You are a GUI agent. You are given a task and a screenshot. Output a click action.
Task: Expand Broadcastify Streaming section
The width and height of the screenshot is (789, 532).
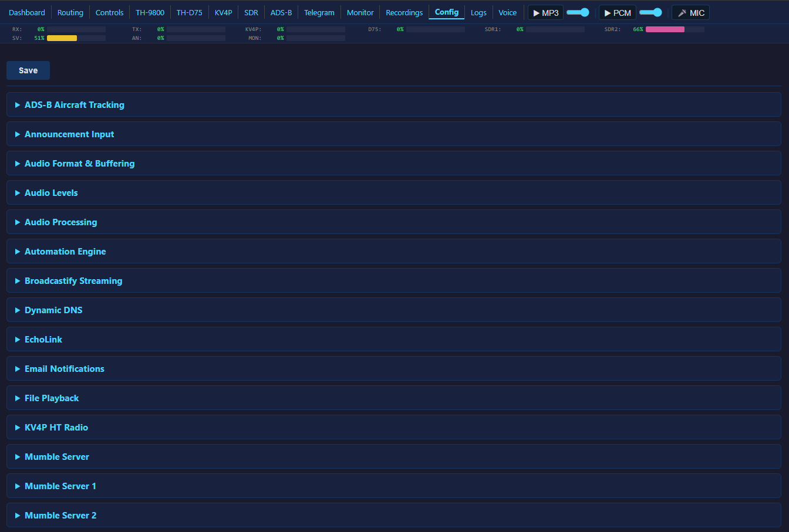[x=394, y=281]
